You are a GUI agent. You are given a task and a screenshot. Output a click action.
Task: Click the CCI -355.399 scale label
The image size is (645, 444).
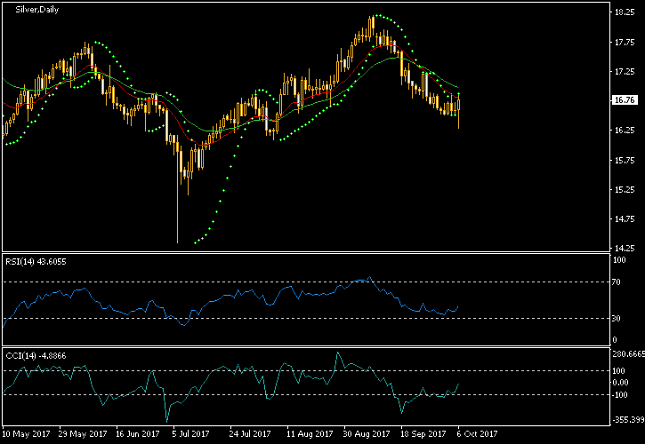(628, 420)
